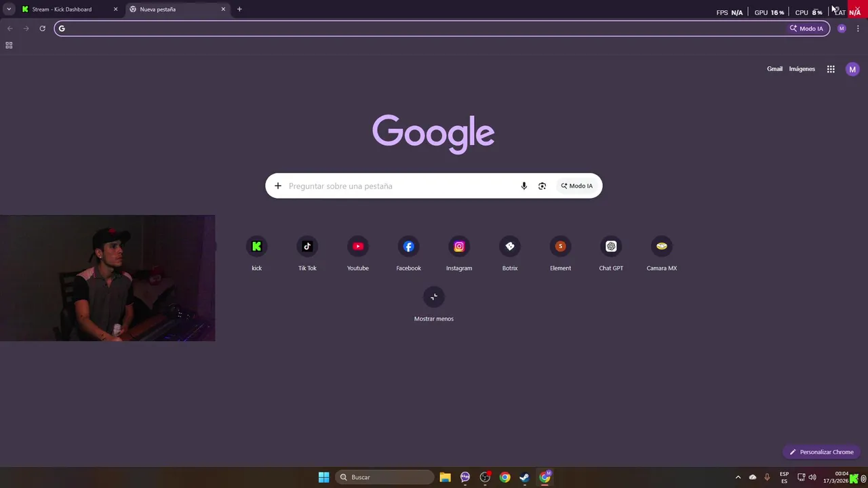
Task: Open the network tray icon
Action: point(801,477)
